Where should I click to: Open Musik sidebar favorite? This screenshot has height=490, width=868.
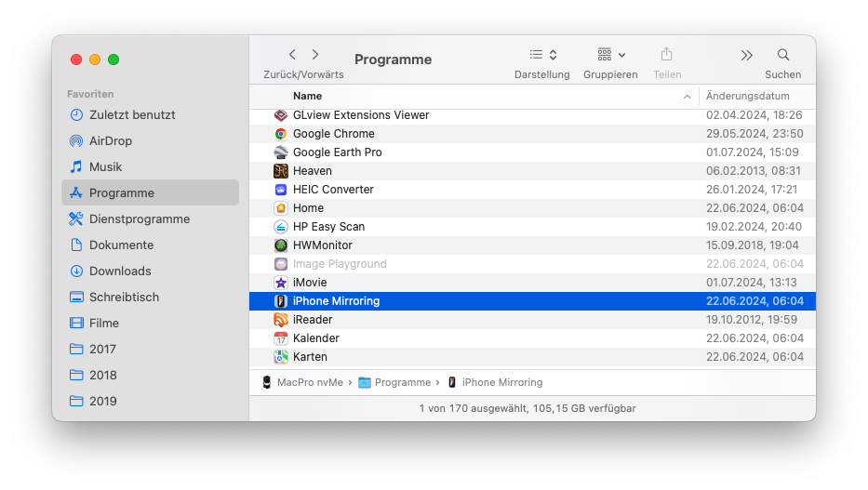pyautogui.click(x=150, y=167)
